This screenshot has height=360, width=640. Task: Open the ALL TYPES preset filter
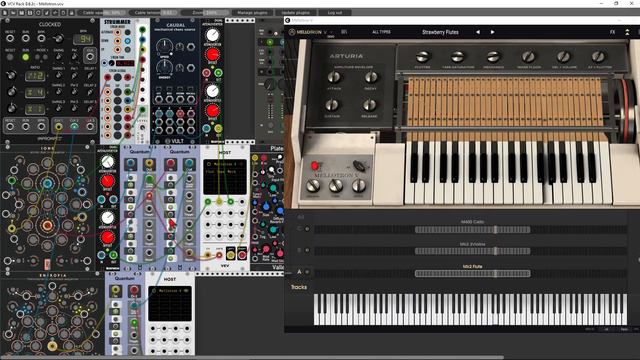point(381,32)
